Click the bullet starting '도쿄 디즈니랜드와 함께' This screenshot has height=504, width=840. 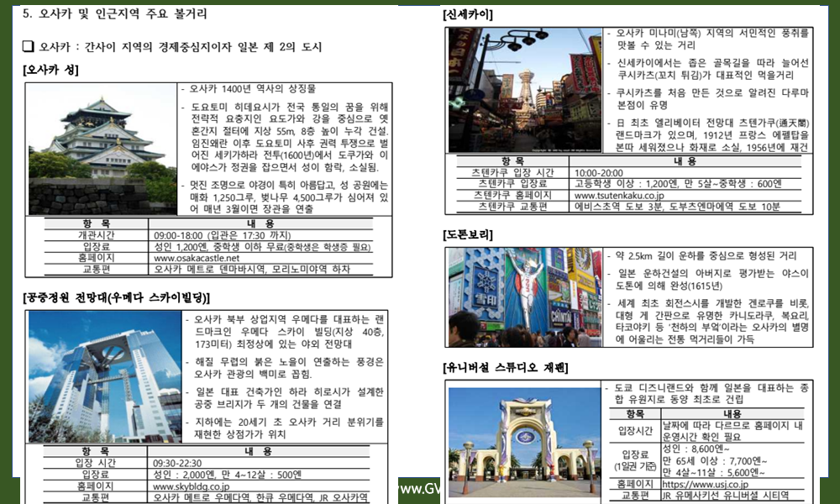tap(711, 394)
